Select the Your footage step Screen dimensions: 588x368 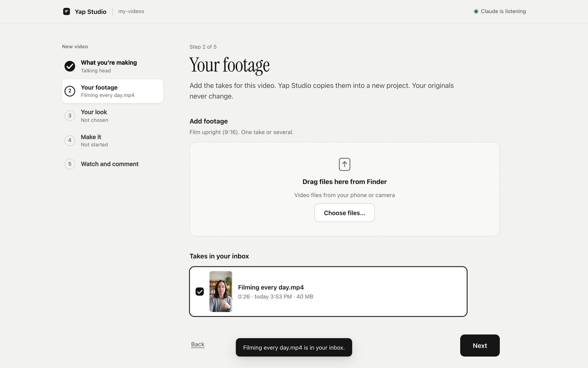tap(112, 91)
